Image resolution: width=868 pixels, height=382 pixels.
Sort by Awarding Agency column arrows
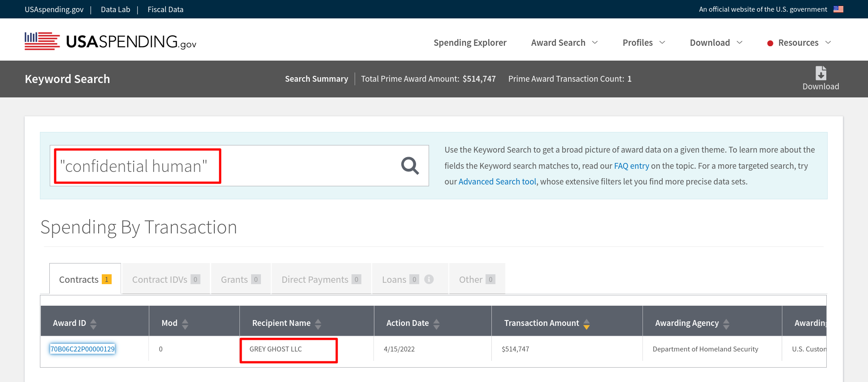pos(726,324)
